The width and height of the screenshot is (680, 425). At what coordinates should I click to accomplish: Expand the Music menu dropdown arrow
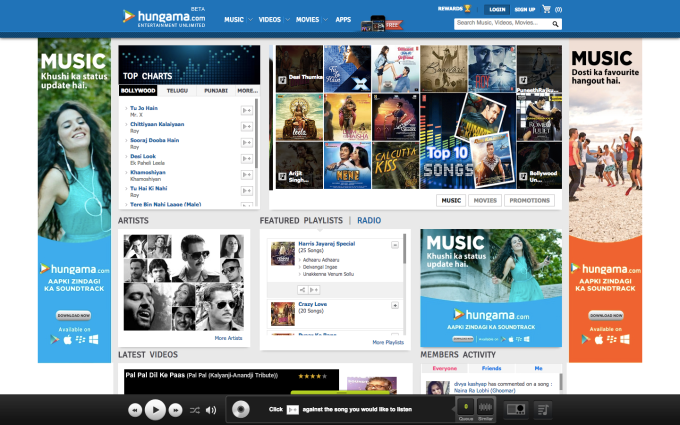(x=250, y=20)
